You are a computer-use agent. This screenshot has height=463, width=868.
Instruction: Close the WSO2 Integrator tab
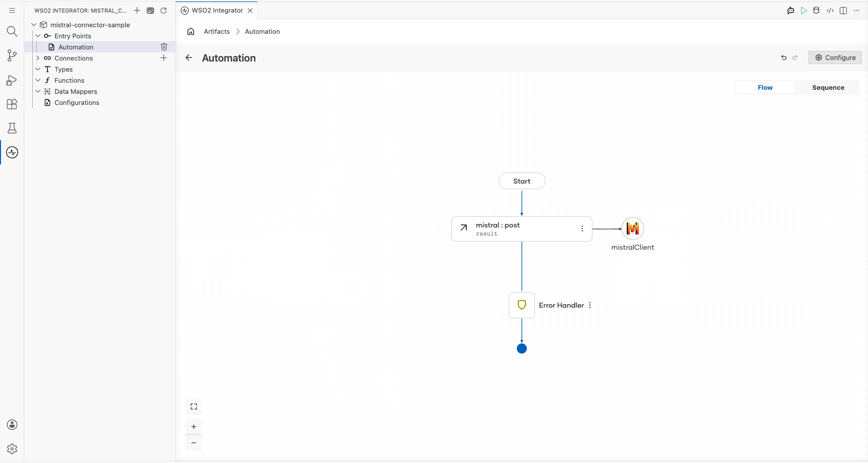[250, 11]
